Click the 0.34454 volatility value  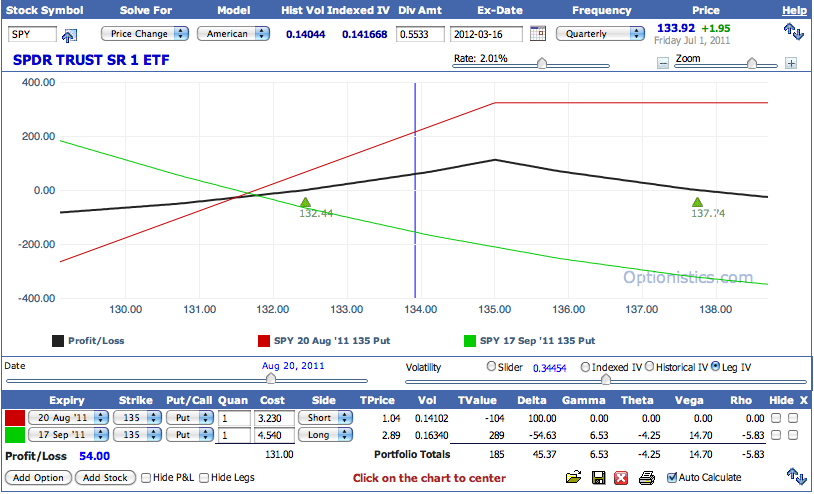[549, 368]
